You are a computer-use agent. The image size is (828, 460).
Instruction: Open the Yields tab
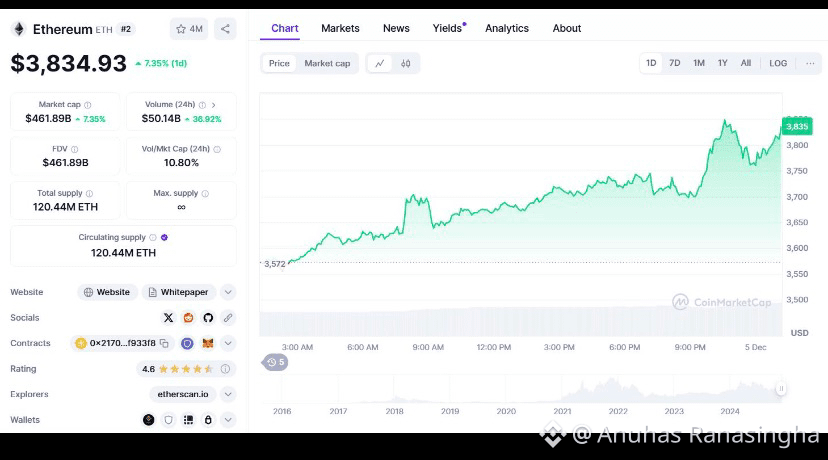point(447,29)
